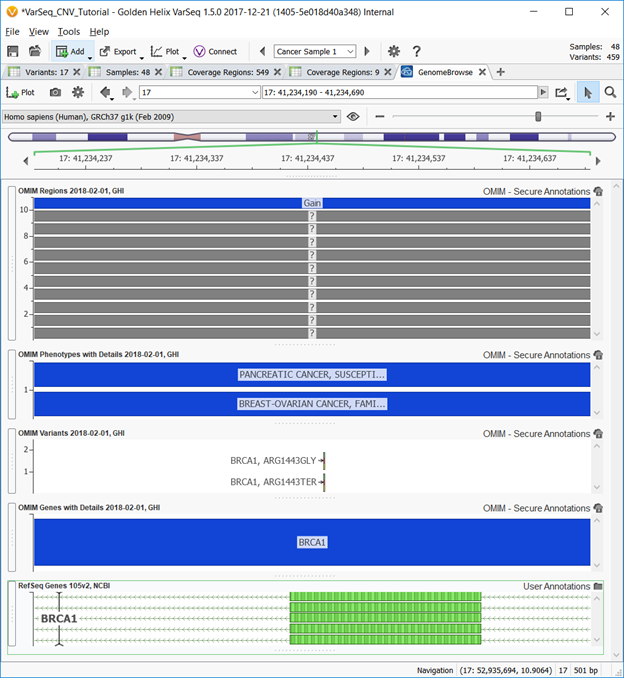Click the share/export view icon
Viewport: 624px width, 678px height.
click(x=561, y=92)
